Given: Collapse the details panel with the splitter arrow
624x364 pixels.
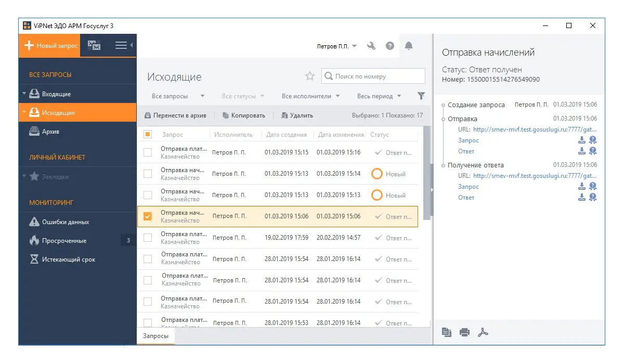Looking at the screenshot, I should click(432, 190).
